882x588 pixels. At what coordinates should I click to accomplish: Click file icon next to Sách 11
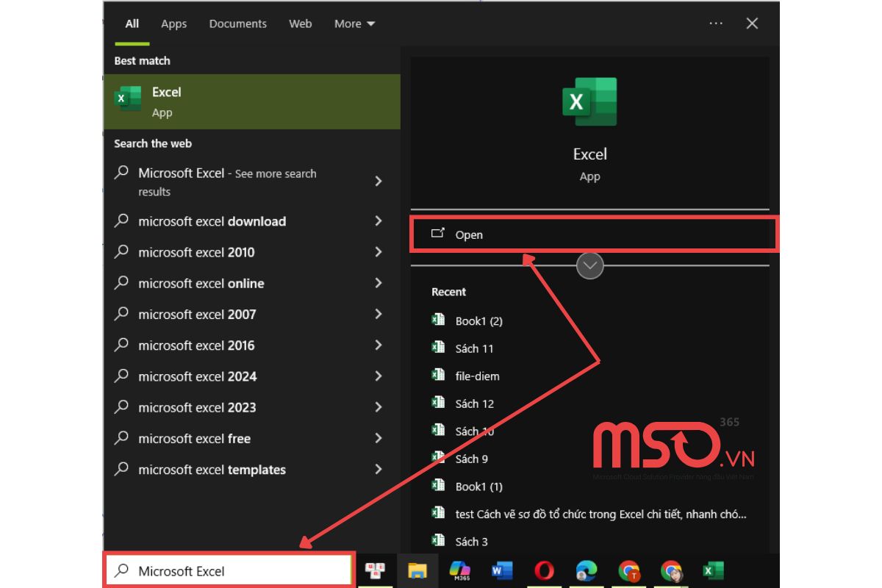click(x=438, y=347)
